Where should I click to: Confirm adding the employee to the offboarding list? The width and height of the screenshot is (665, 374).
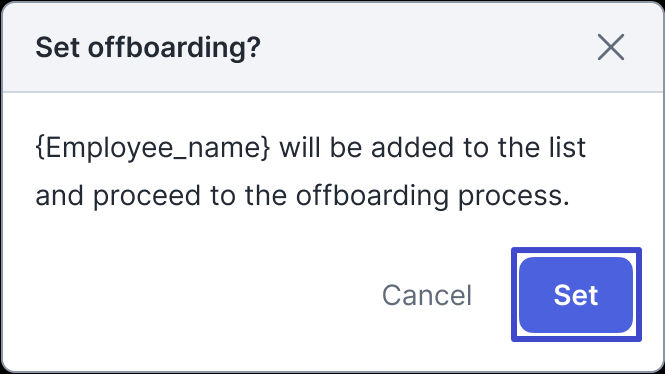click(x=576, y=295)
